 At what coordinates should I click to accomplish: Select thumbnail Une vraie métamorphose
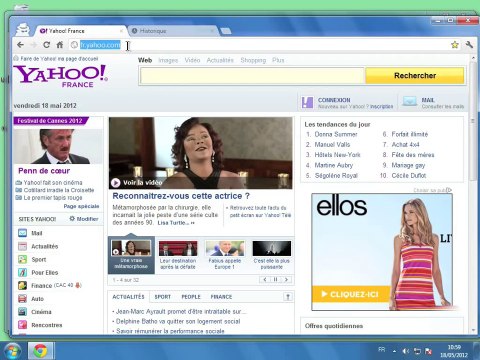[x=131, y=255]
